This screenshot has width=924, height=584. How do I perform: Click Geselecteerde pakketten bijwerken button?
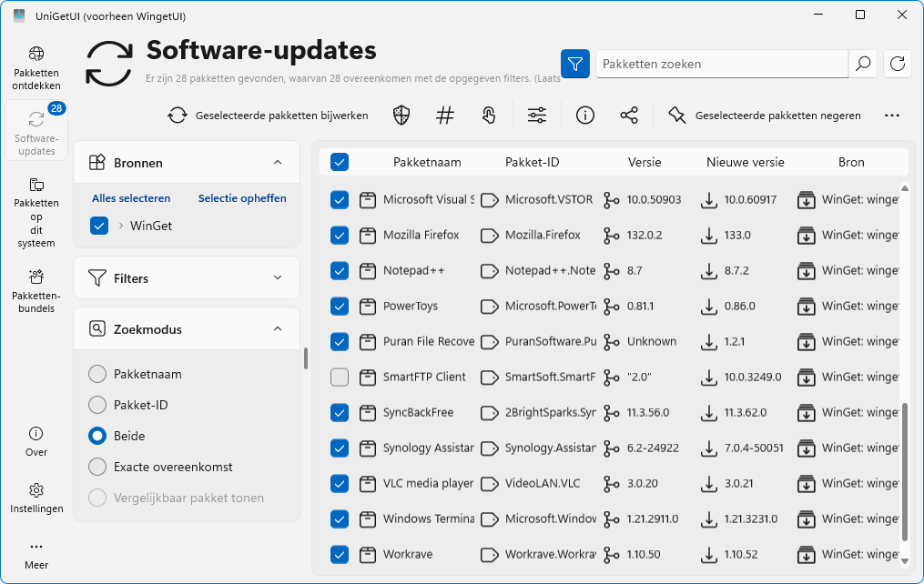click(269, 116)
